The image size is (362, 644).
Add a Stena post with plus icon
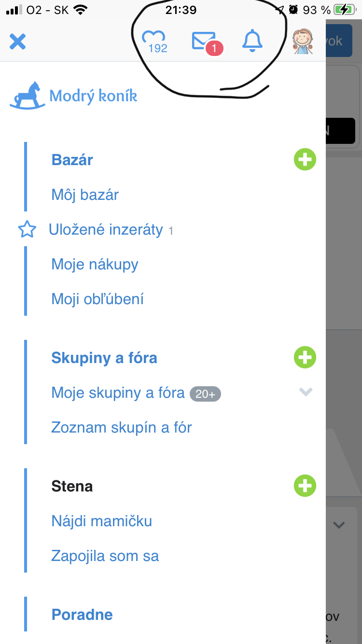pos(305,486)
